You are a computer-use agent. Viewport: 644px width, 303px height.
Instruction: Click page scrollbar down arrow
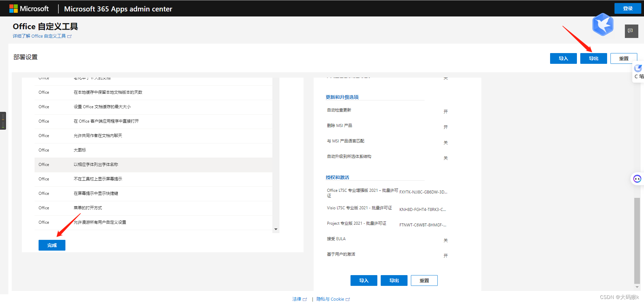pyautogui.click(x=637, y=287)
